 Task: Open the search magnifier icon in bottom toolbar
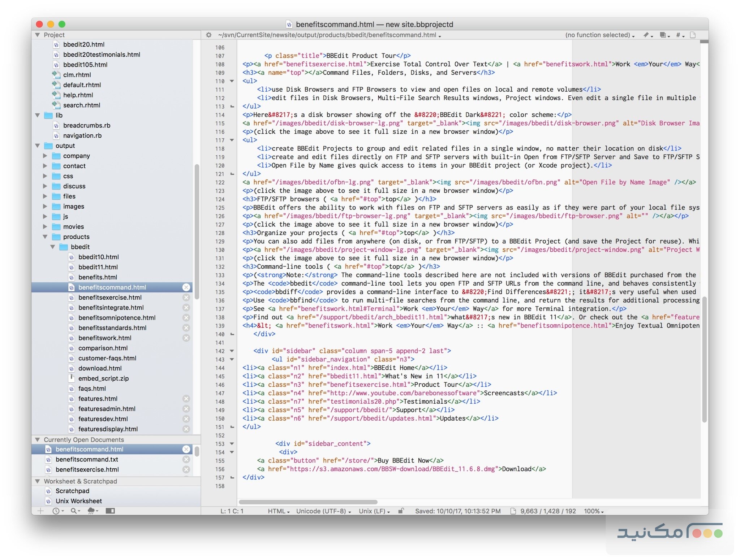click(73, 511)
